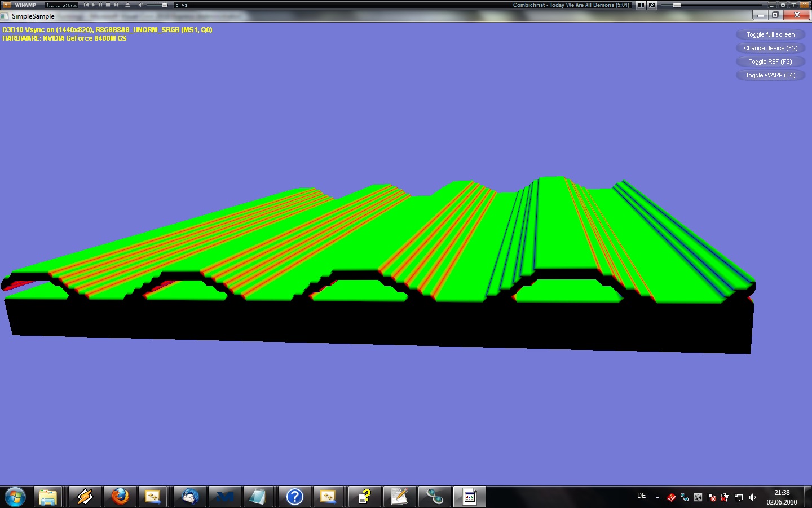Open Firefox from the taskbar

pos(120,497)
